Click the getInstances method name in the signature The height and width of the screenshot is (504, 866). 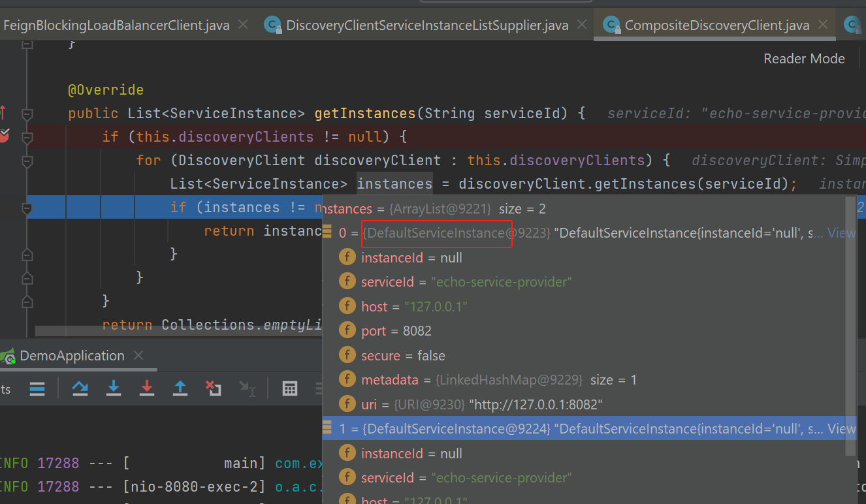(365, 114)
